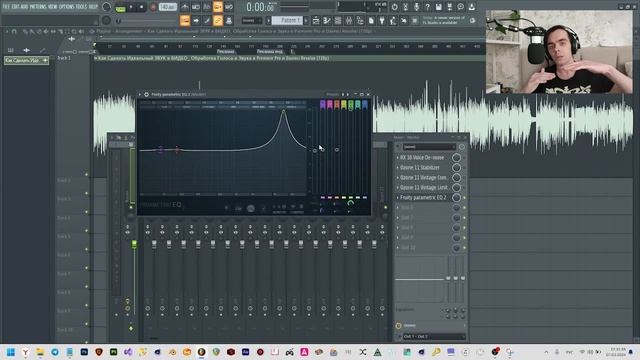Open Photoshop from the taskbar

(84, 352)
